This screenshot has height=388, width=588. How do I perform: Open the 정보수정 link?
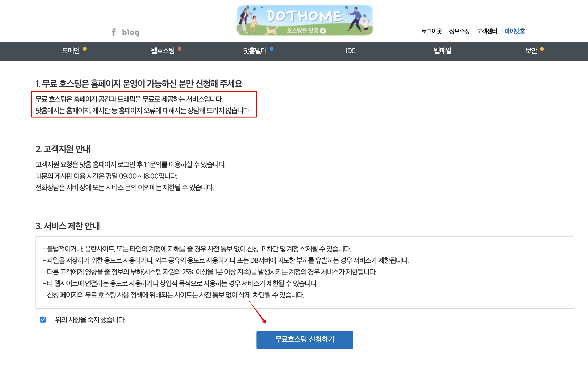(459, 31)
